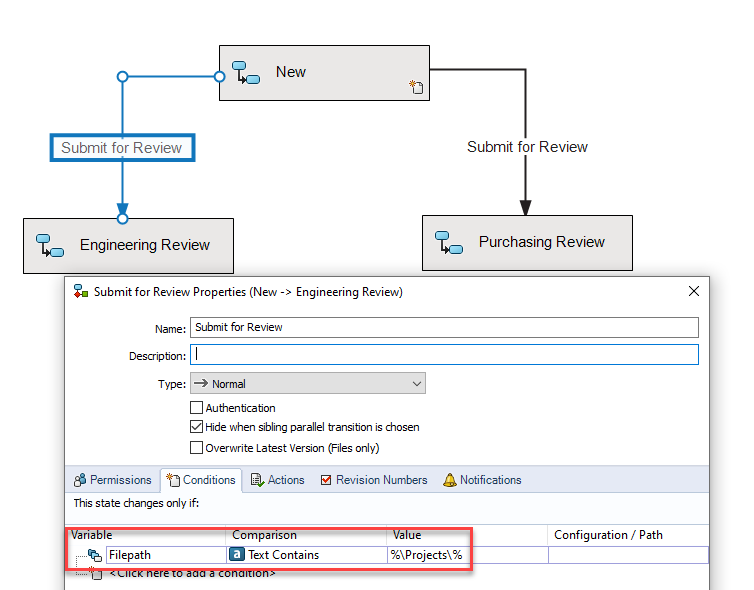Screen dimensions: 754x590
Task: Click the arrow icon in the Type dropdown
Action: click(201, 383)
